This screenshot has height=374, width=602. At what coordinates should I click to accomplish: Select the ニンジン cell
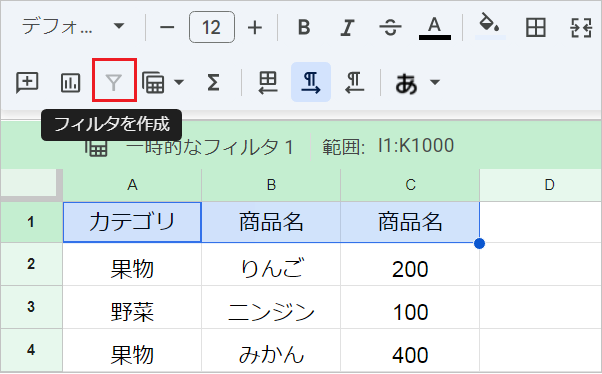(271, 307)
